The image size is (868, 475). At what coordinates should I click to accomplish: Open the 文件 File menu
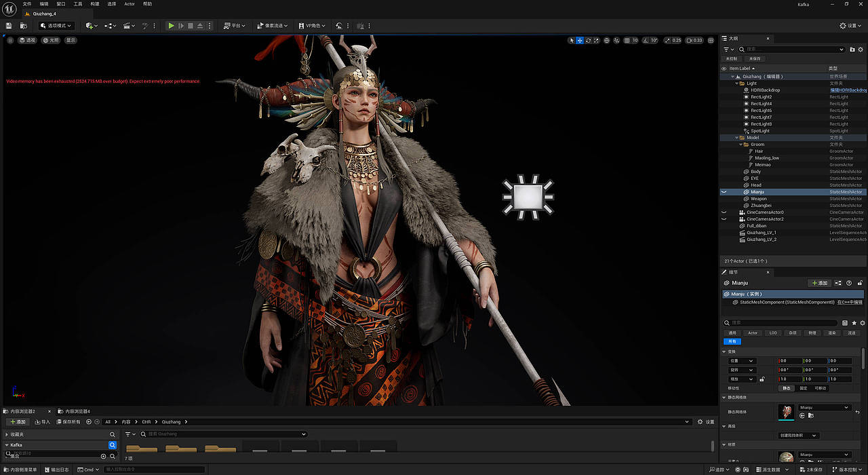pos(27,4)
